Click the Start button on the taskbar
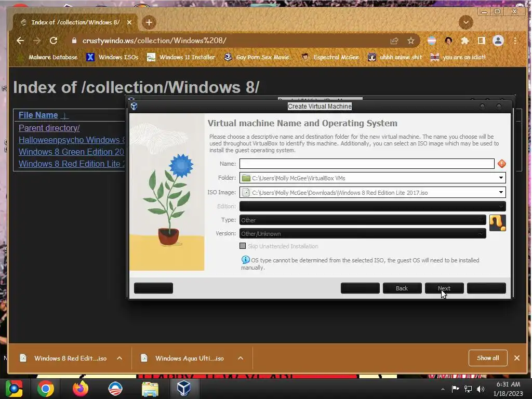Image resolution: width=532 pixels, height=399 pixels. 14,389
